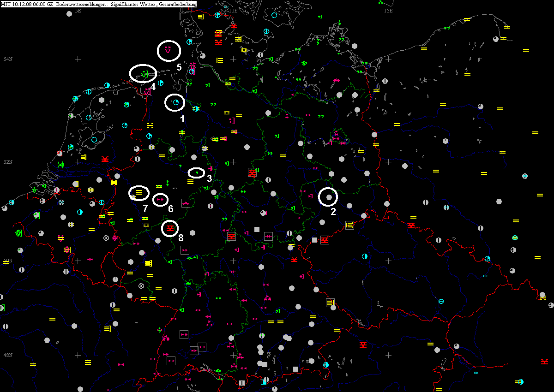This screenshot has height=392, width=554.
Task: Click the '54N' latitude label
Action: tap(8, 59)
